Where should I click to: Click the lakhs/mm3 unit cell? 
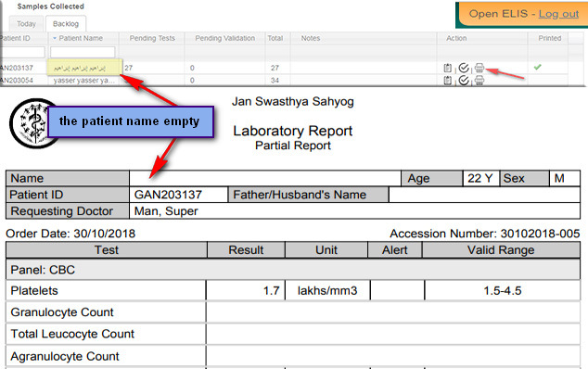coord(327,290)
